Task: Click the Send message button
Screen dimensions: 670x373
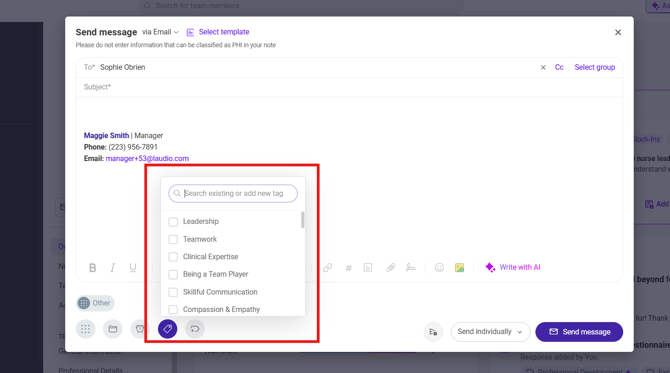Action: (x=579, y=332)
